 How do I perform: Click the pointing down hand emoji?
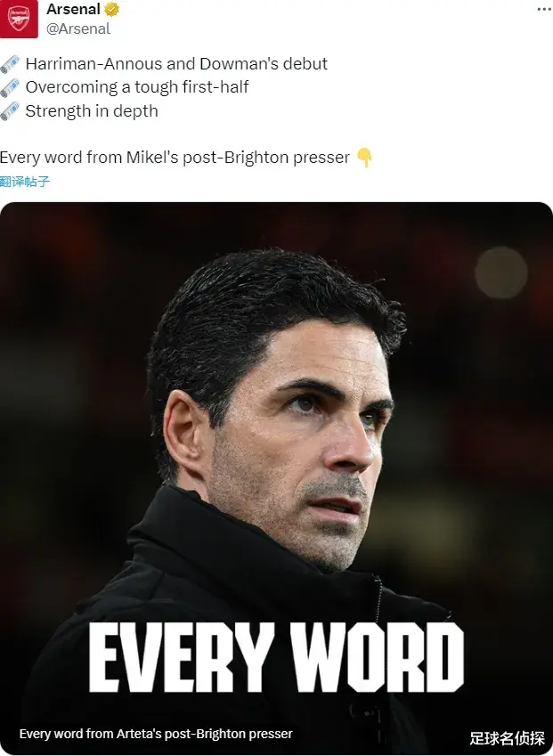[364, 158]
